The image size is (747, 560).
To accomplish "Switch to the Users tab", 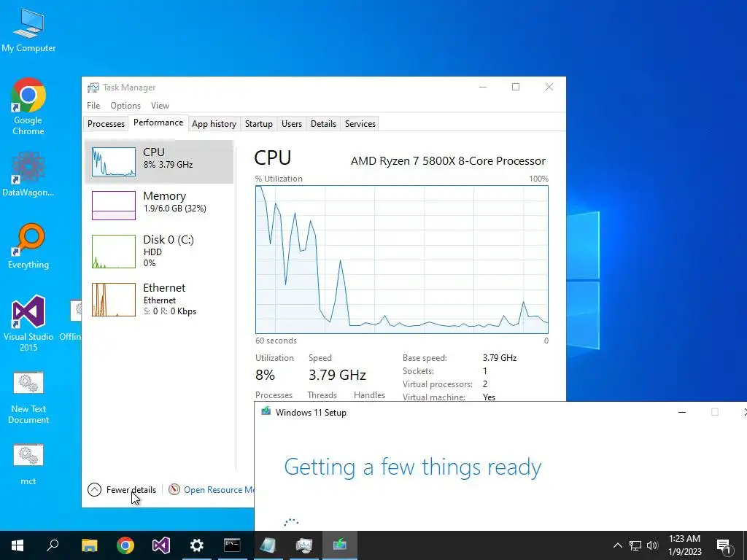I will [292, 124].
